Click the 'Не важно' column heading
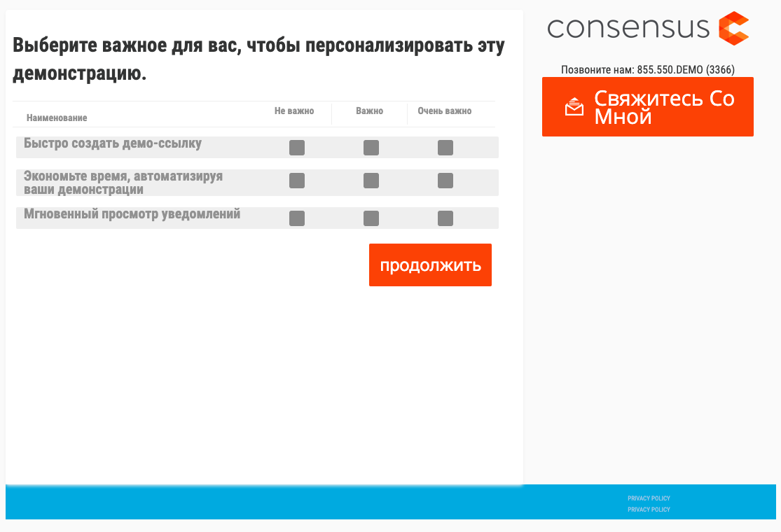The height and width of the screenshot is (532, 781). (293, 111)
